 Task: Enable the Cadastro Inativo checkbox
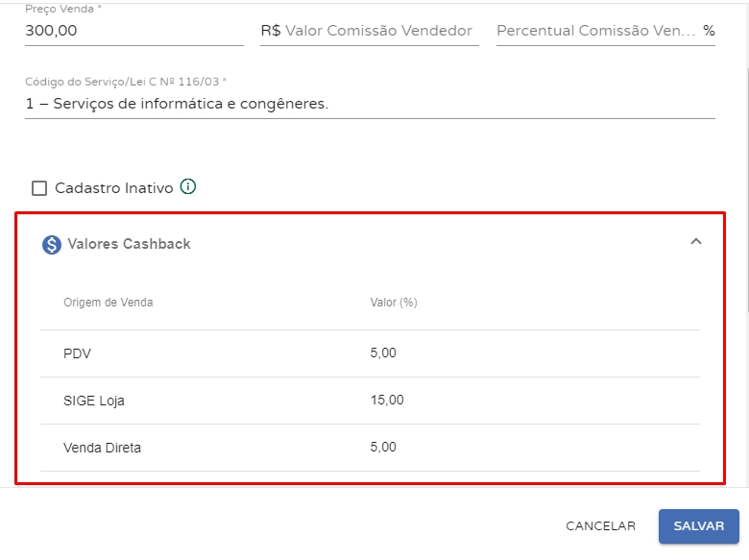coord(39,188)
